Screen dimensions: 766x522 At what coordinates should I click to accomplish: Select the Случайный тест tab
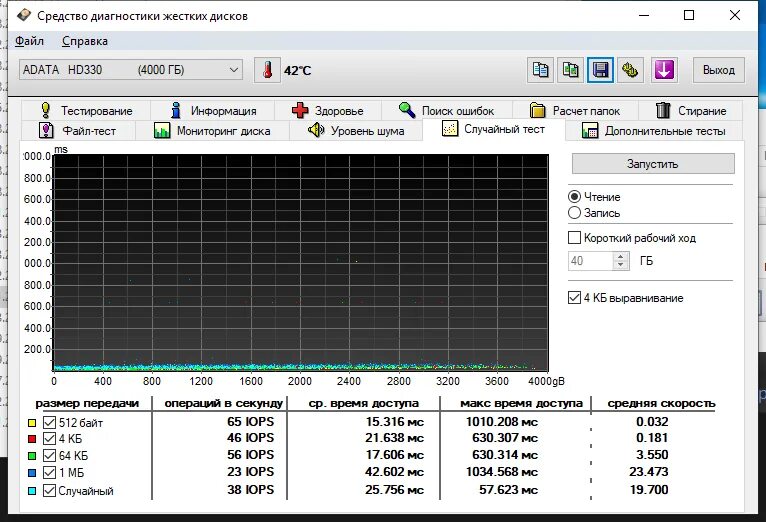coord(493,129)
